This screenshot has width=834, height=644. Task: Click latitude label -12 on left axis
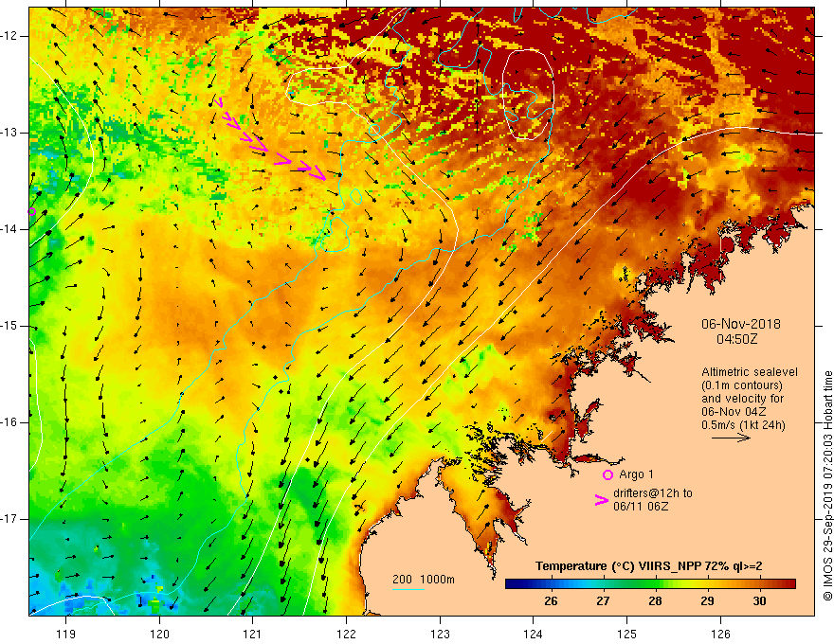click(9, 36)
